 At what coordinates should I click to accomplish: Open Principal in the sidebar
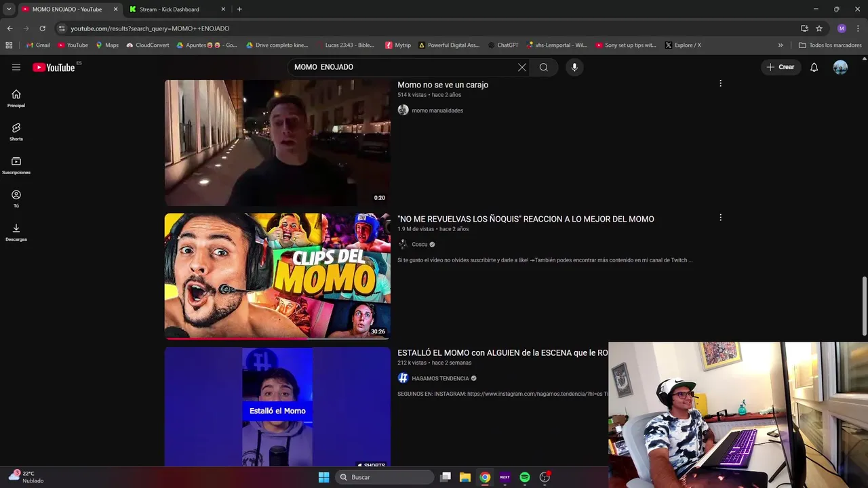point(16,99)
